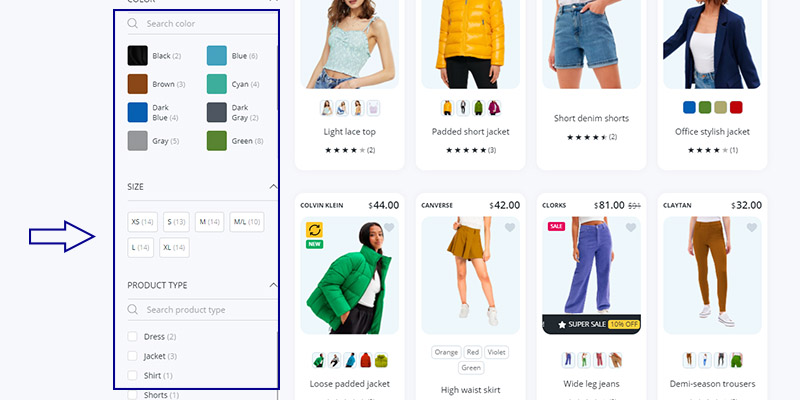
Task: Open the Short denim shorts product link
Action: coord(591,118)
